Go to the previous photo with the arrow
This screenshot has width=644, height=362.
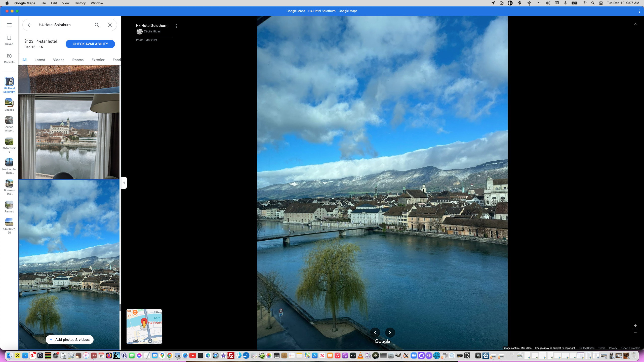tap(375, 332)
